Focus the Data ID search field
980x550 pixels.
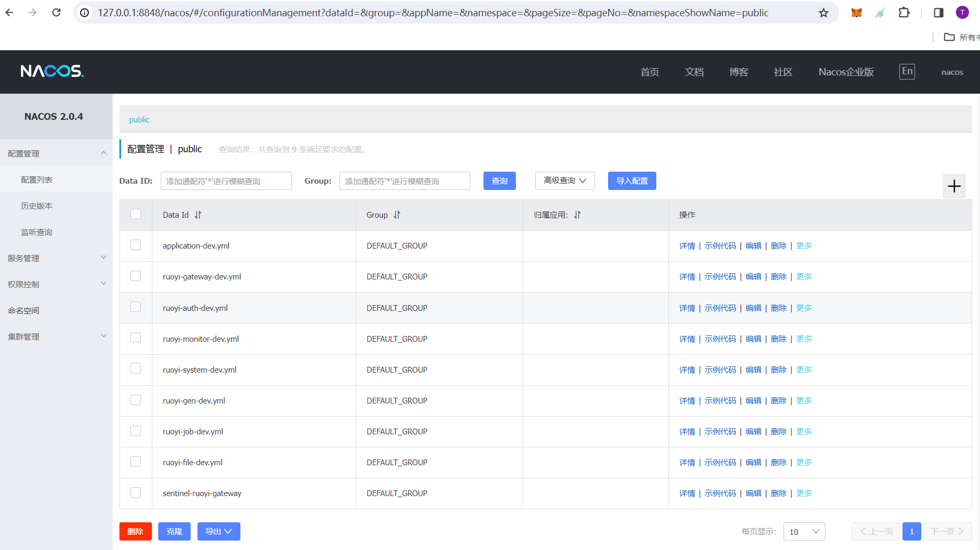pyautogui.click(x=226, y=181)
